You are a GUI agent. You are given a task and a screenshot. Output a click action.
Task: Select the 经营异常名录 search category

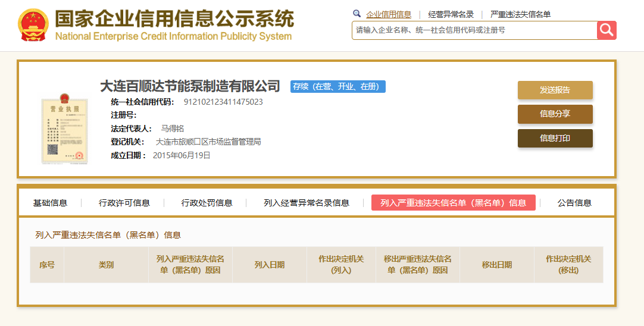coord(451,14)
